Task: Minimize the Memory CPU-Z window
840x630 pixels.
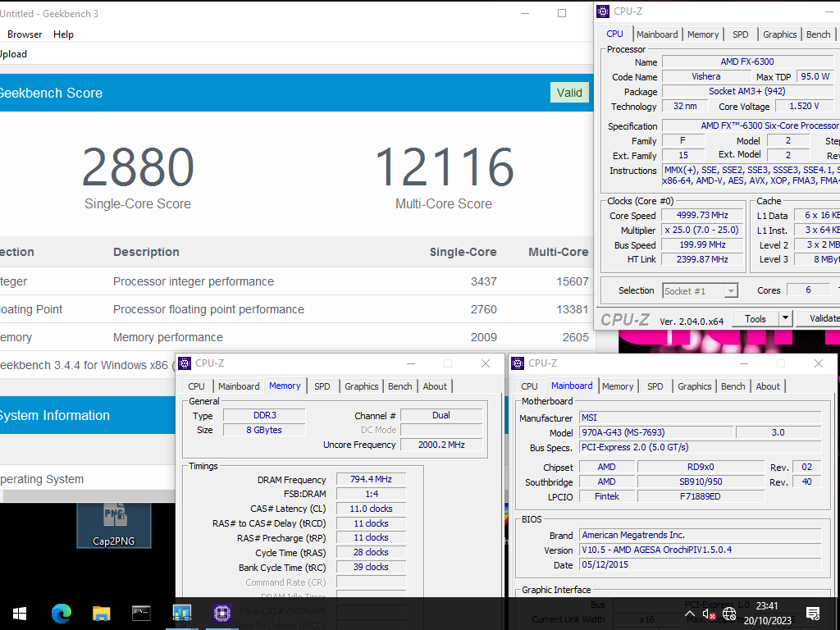Action: pos(411,363)
